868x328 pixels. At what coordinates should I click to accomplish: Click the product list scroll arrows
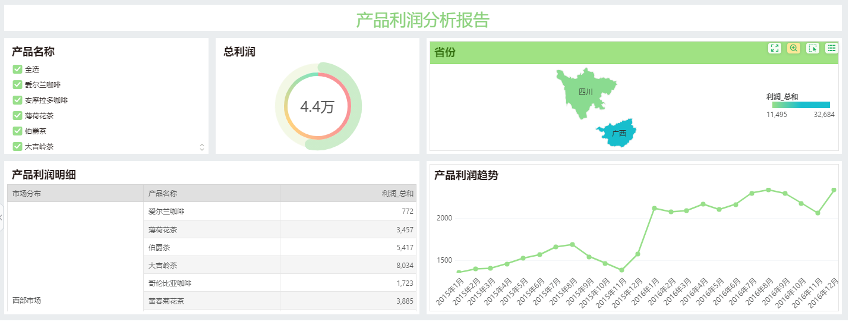(x=202, y=147)
